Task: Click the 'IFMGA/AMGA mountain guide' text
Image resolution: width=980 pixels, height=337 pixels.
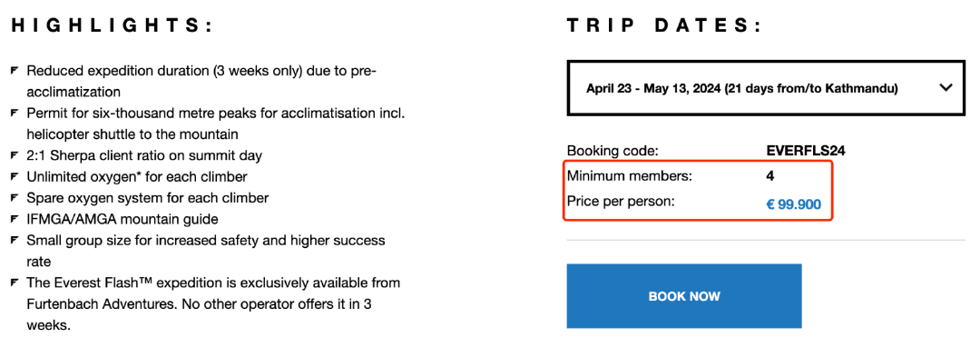Action: tap(122, 220)
